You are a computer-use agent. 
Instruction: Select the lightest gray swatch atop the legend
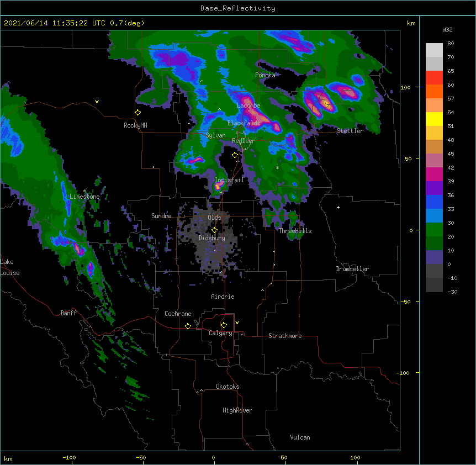(434, 50)
